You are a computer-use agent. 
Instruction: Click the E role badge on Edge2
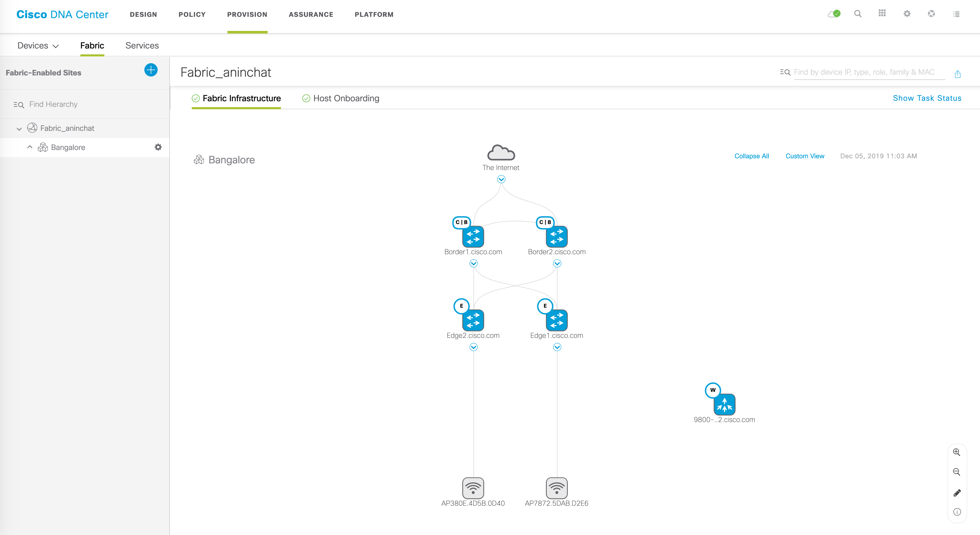click(x=462, y=306)
